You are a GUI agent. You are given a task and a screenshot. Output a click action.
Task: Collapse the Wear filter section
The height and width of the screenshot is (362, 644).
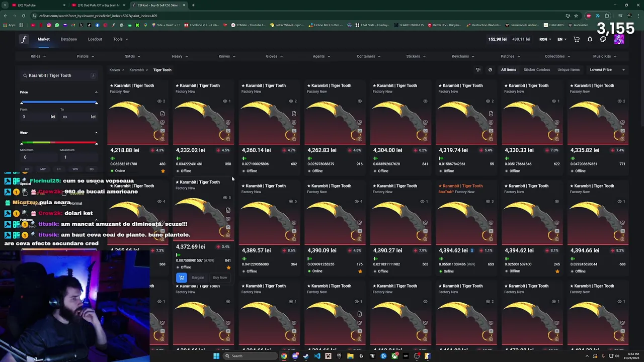(96, 133)
